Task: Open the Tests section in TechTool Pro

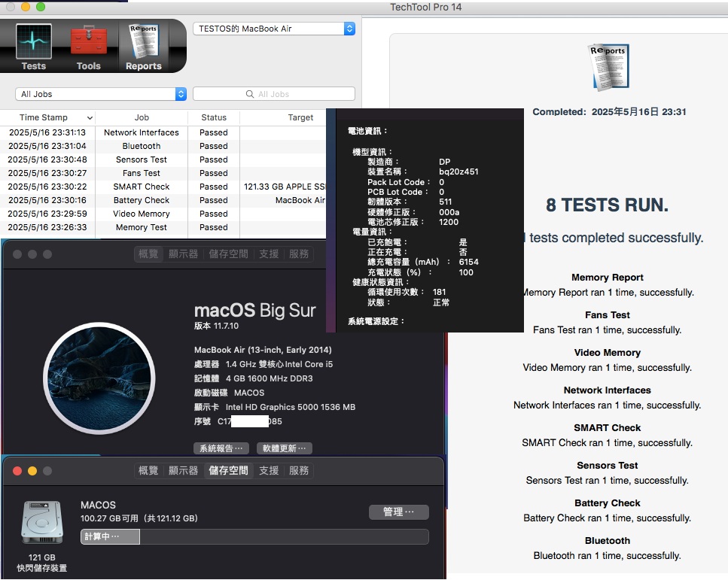Action: [x=33, y=47]
